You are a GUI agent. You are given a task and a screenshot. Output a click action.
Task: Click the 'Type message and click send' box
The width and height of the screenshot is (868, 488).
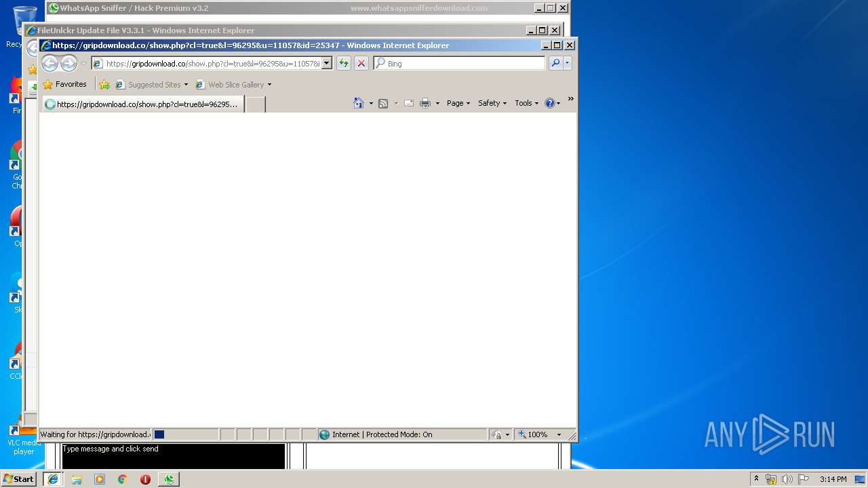tap(174, 455)
